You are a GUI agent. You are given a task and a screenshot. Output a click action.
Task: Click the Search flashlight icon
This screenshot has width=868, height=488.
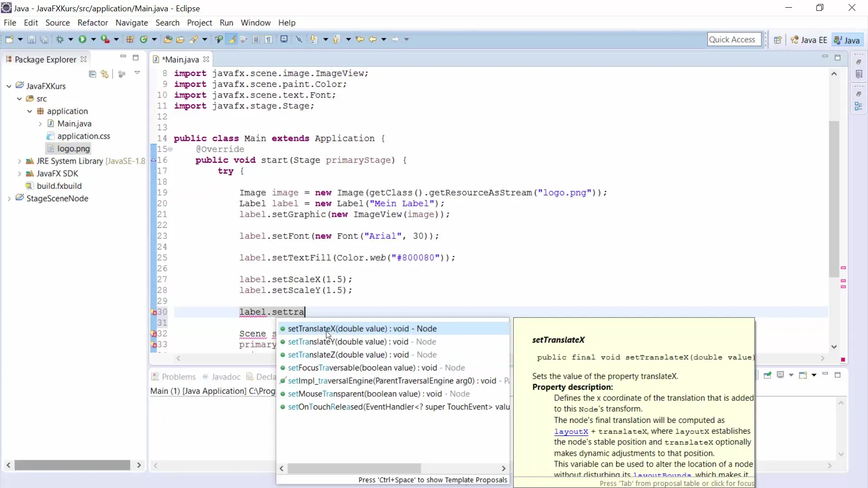click(194, 39)
